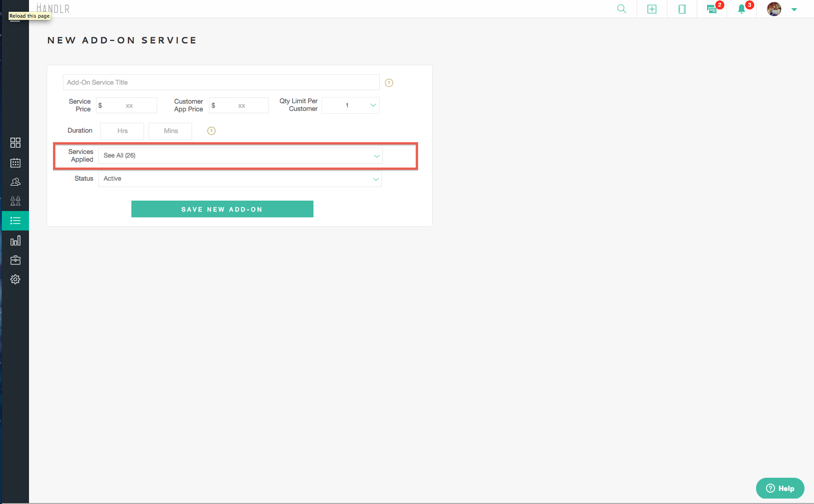The width and height of the screenshot is (814, 504).
Task: Click the Help button
Action: click(780, 488)
